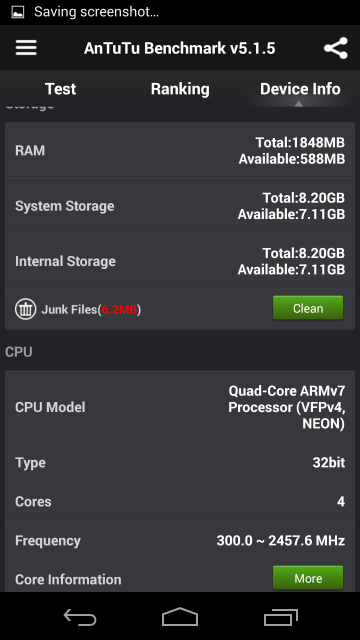Open the recent apps navigation icon
360x640 pixels.
click(x=281, y=616)
